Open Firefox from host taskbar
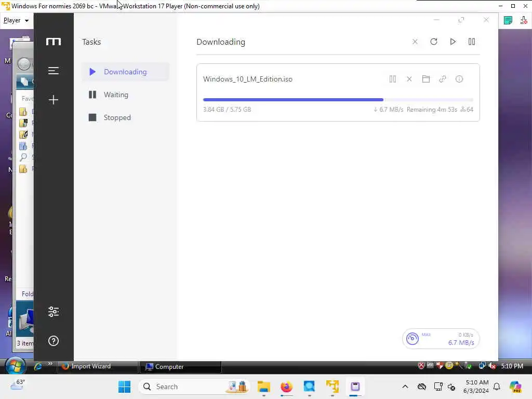 tap(286, 387)
